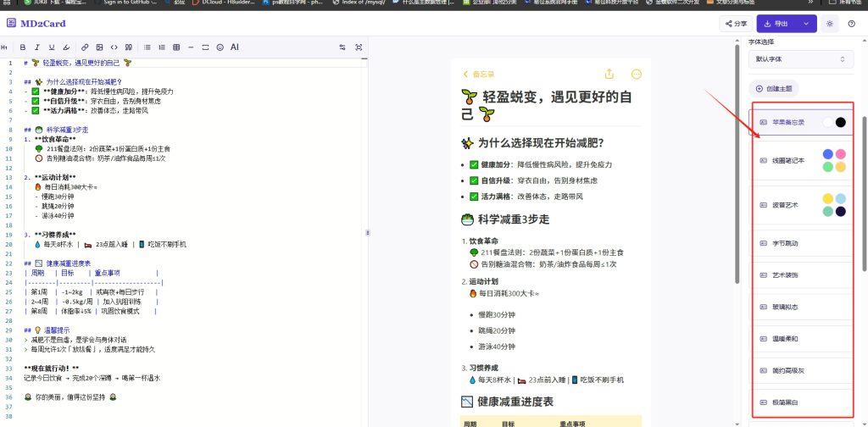Screen dimensions: 868x427
Task: Click the 备忘录 back link in preview
Action: [x=479, y=74]
